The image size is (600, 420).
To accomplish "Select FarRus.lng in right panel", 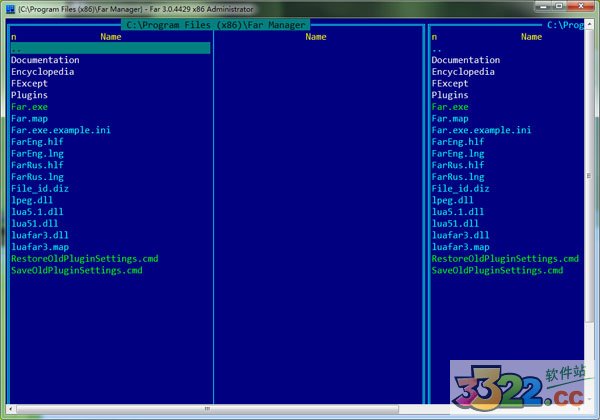I will (x=458, y=177).
